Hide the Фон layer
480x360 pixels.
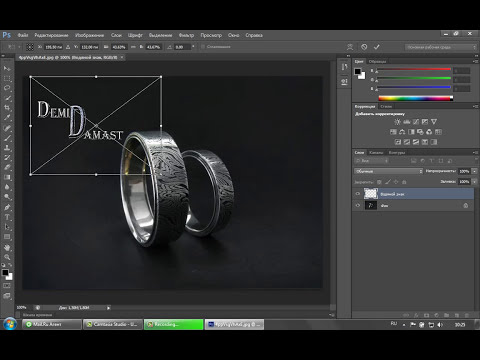(358, 205)
